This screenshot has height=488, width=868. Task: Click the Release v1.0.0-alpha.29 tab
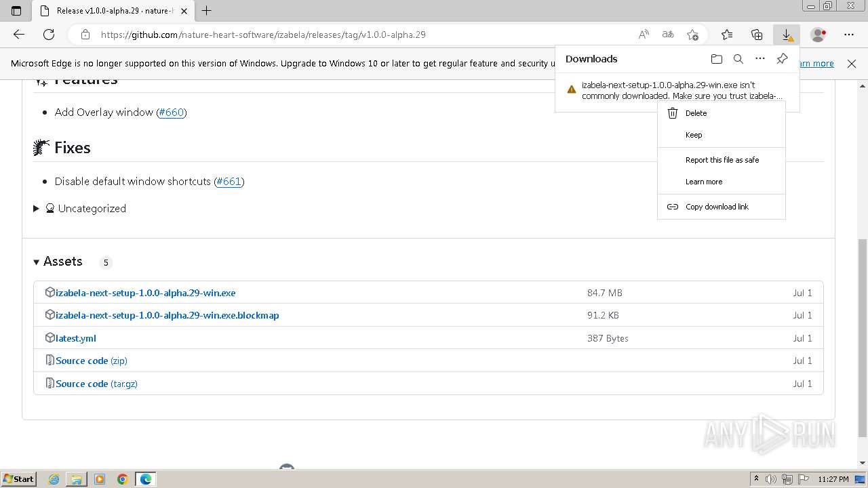pyautogui.click(x=113, y=11)
